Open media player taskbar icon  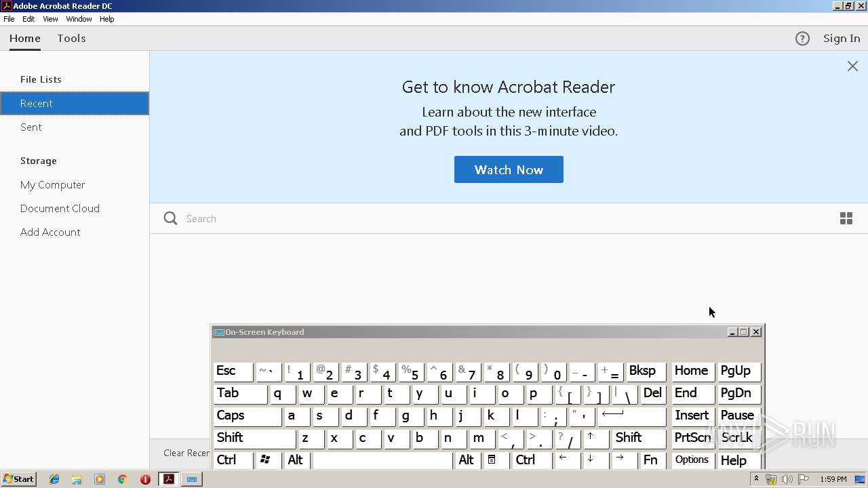(x=100, y=479)
